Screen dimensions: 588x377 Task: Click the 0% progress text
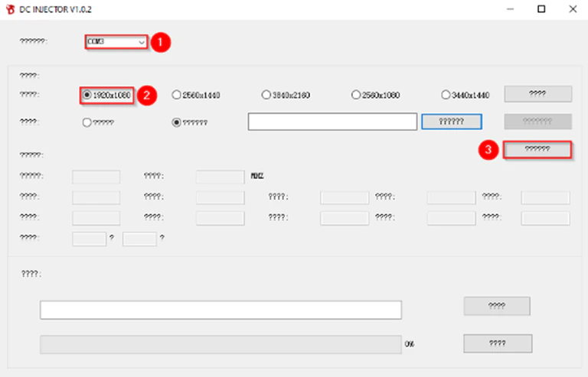point(410,344)
